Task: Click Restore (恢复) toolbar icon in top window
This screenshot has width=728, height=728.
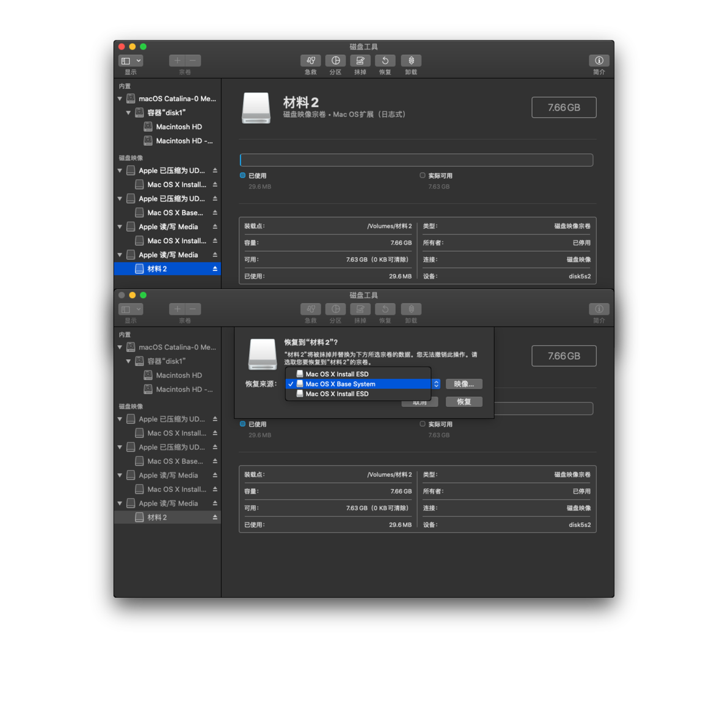Action: point(385,61)
